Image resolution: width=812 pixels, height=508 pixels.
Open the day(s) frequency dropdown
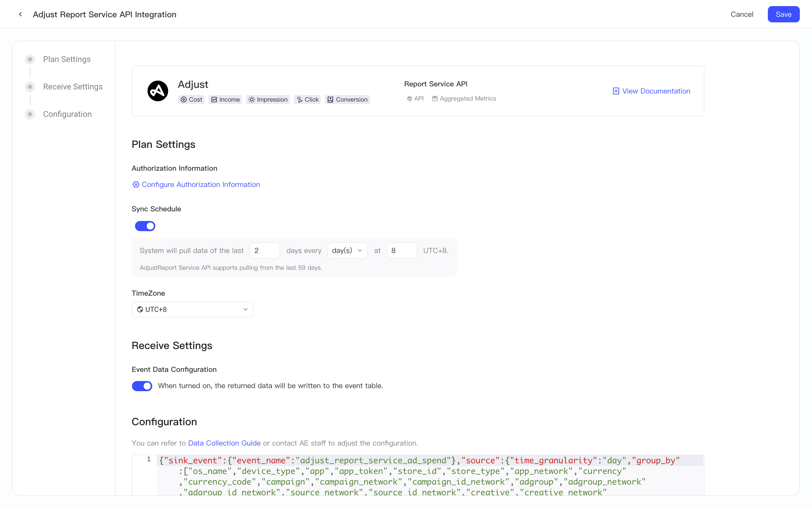[347, 251]
